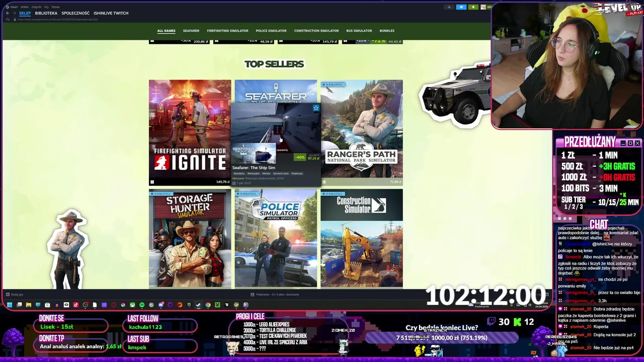644x362 pixels.
Task: Open the Gry menu in menu bar
Action: click(x=46, y=7)
